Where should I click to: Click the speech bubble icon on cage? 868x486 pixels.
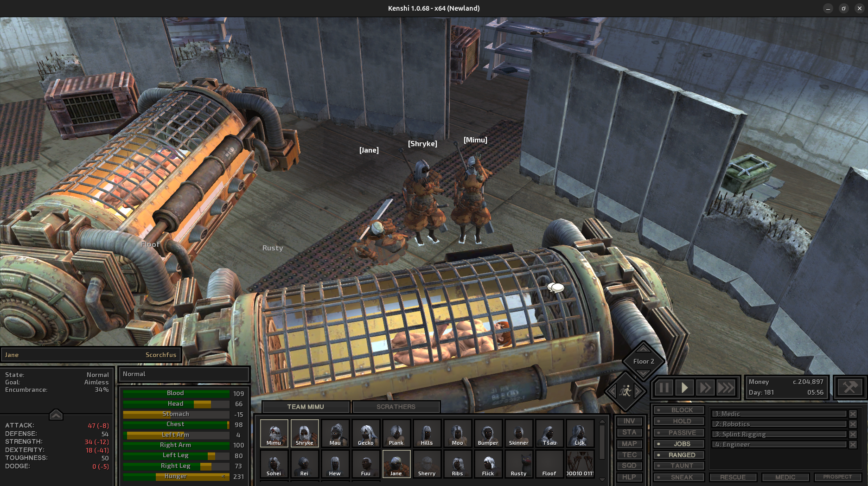[555, 288]
